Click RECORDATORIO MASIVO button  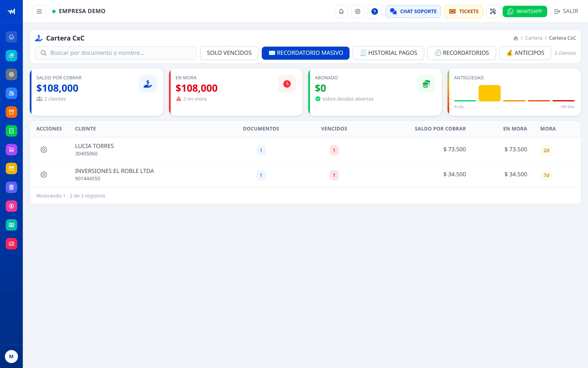[305, 53]
